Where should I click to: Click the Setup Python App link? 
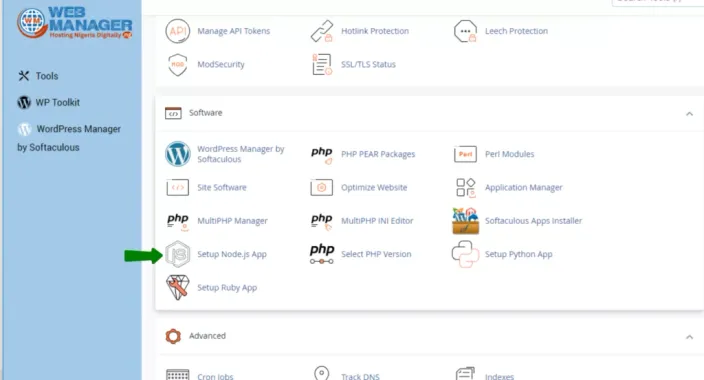(519, 254)
